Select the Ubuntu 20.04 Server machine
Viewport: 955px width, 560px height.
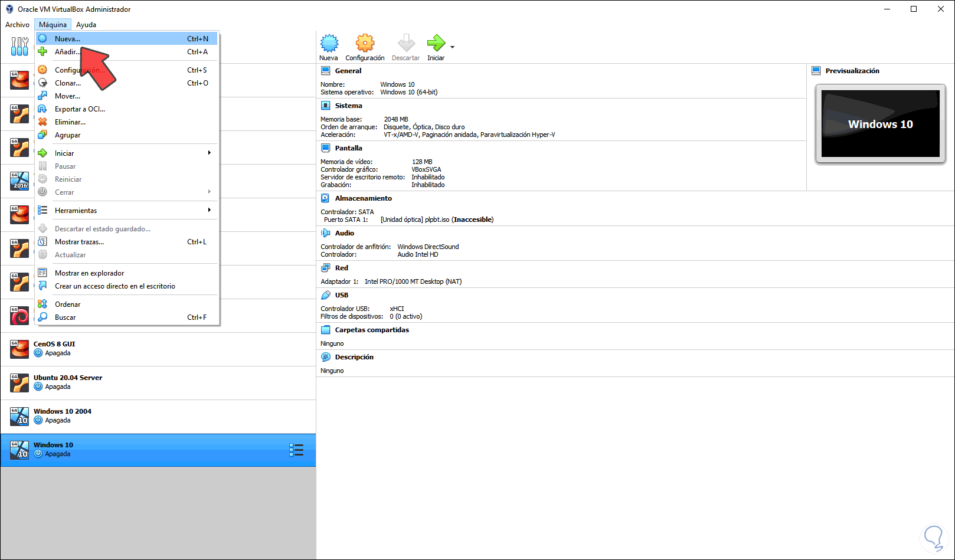158,383
